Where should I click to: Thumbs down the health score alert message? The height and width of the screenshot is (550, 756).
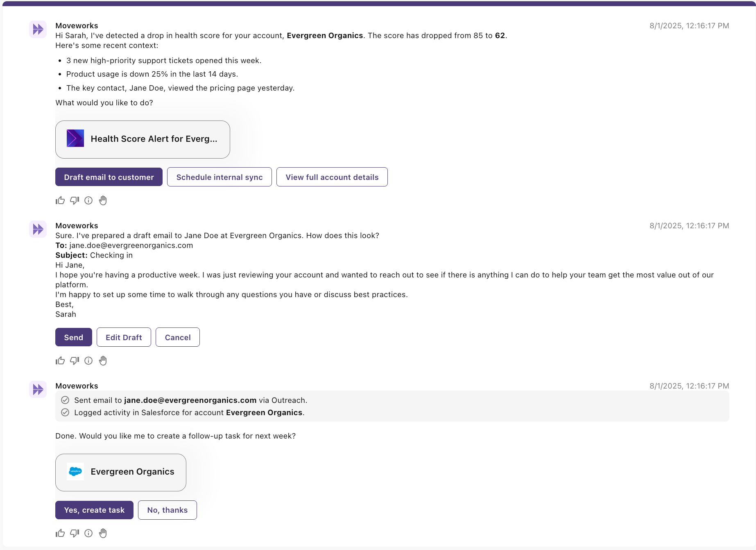(75, 200)
